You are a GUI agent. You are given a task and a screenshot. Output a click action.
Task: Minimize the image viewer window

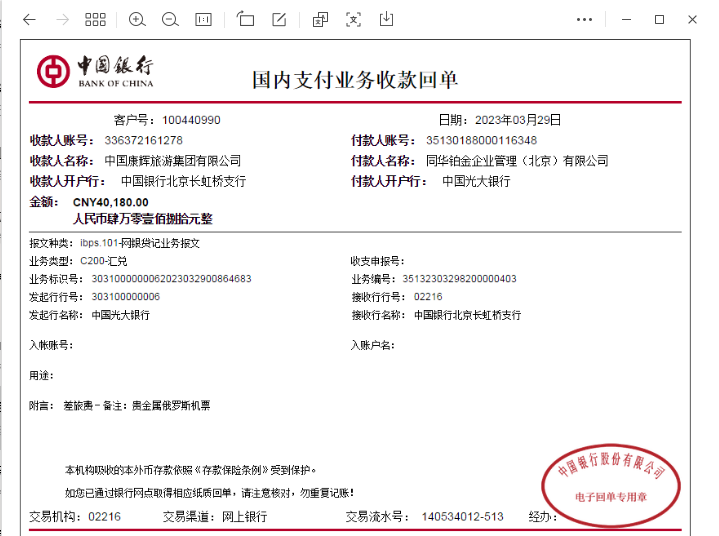pyautogui.click(x=628, y=19)
